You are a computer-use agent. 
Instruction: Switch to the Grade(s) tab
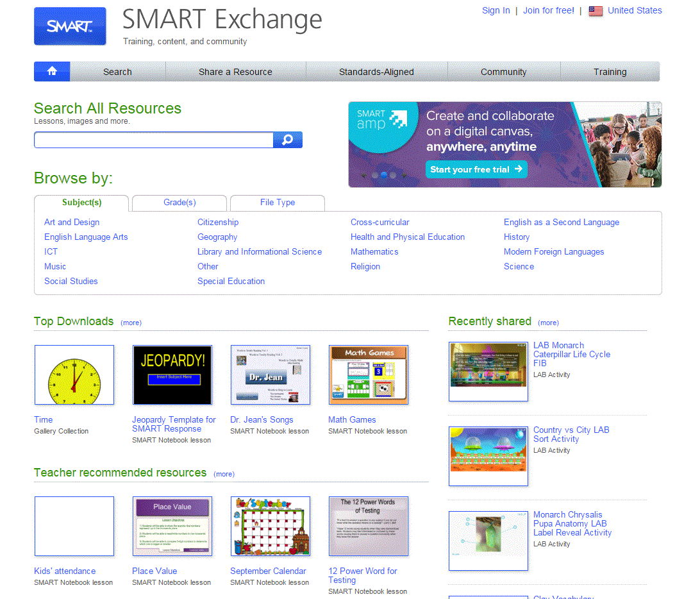pyautogui.click(x=179, y=203)
